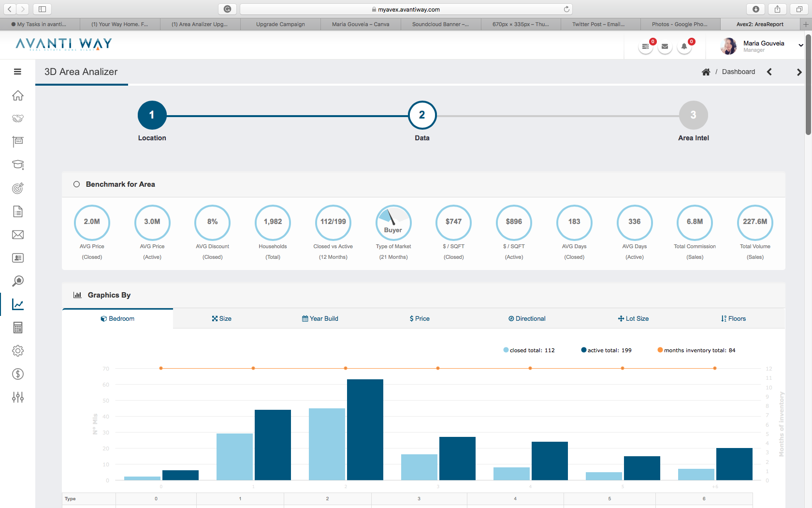Switch to the Floors tab
This screenshot has height=508, width=812.
click(x=733, y=318)
